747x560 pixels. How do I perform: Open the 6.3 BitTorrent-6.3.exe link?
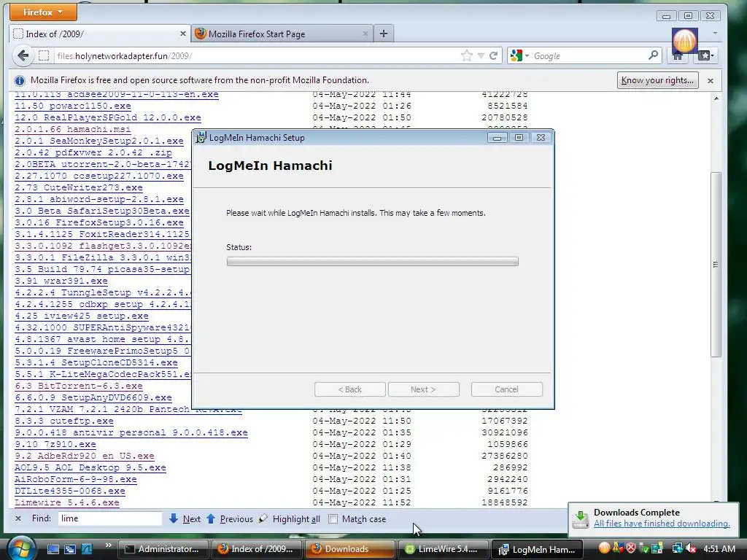point(79,386)
